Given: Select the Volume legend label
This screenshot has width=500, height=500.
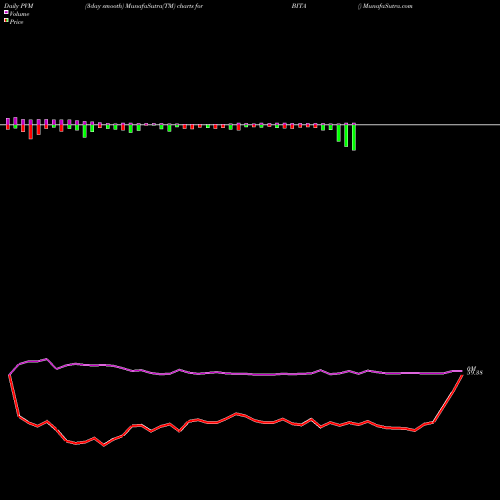Looking at the screenshot, I should [19, 14].
